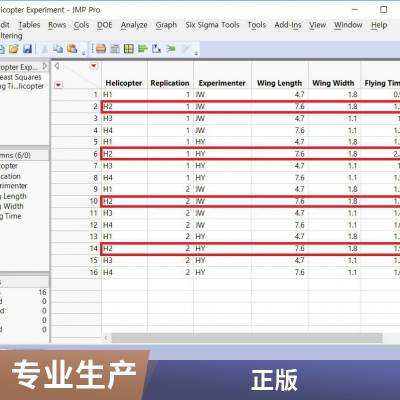This screenshot has height=400, width=400.
Task: Select row number 1
Action: 95,95
